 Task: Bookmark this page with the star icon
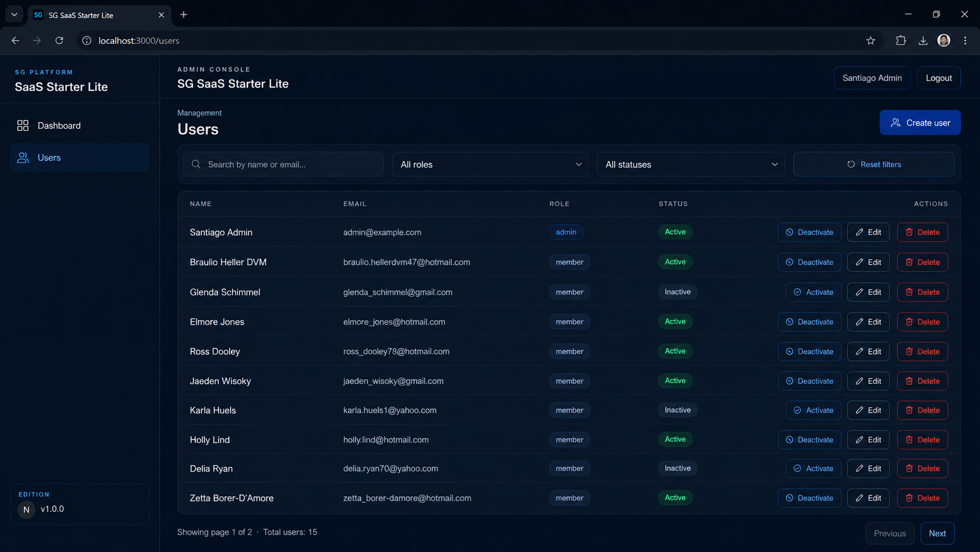click(x=870, y=40)
